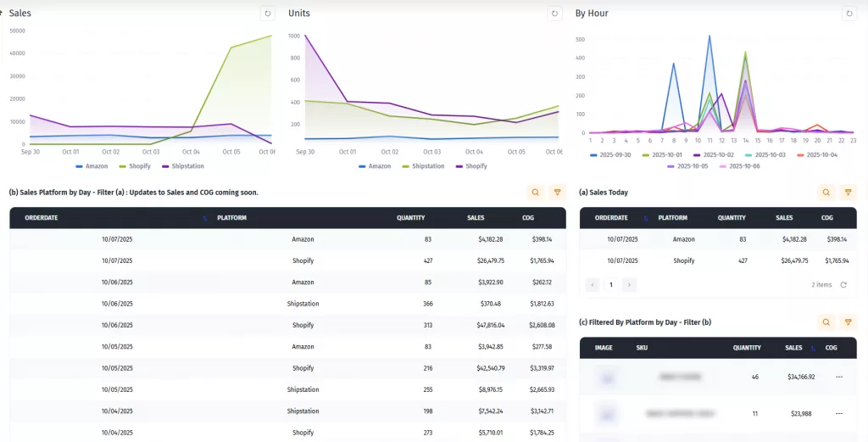
Task: Reload Sales Today table next to 2 items
Action: click(843, 285)
